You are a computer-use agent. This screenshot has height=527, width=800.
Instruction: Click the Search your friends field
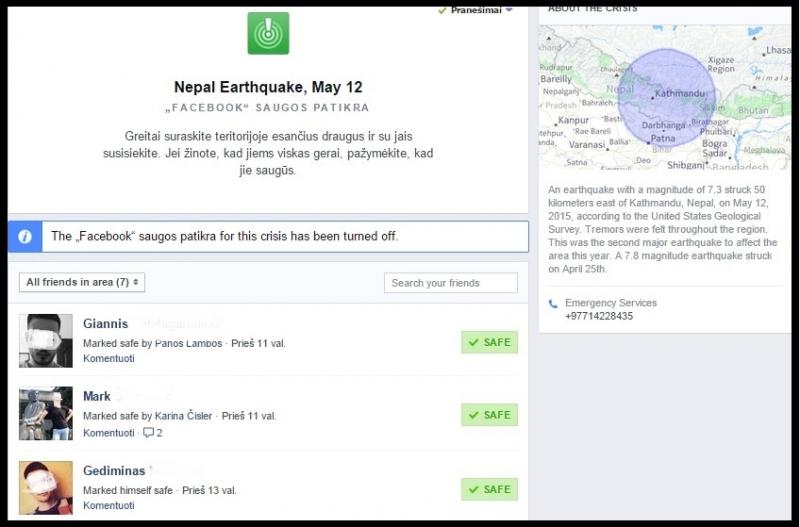tap(451, 283)
